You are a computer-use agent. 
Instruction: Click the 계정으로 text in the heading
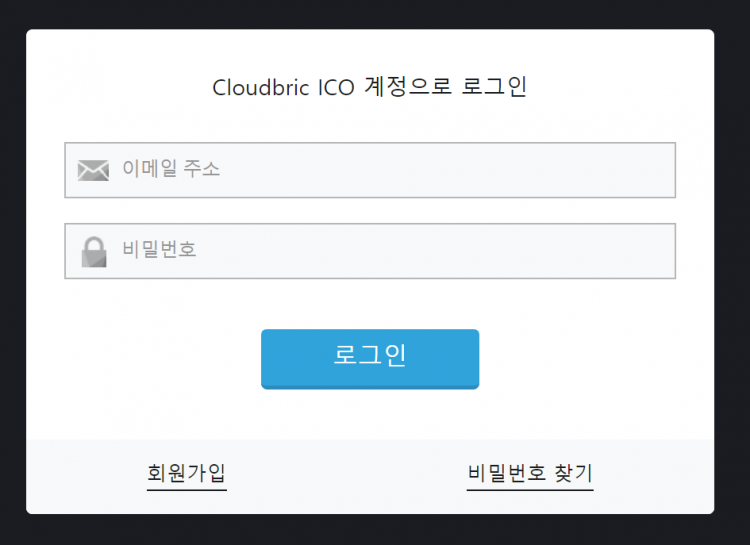(408, 87)
